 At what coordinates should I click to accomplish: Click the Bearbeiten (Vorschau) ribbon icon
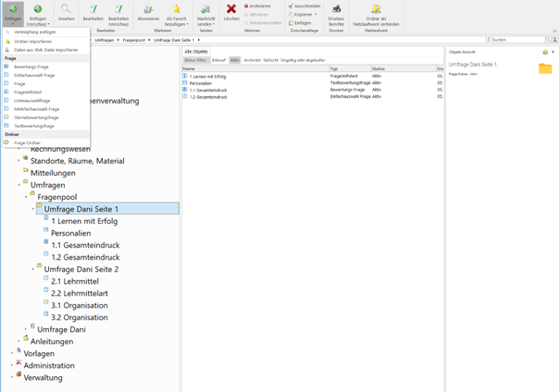tap(118, 9)
